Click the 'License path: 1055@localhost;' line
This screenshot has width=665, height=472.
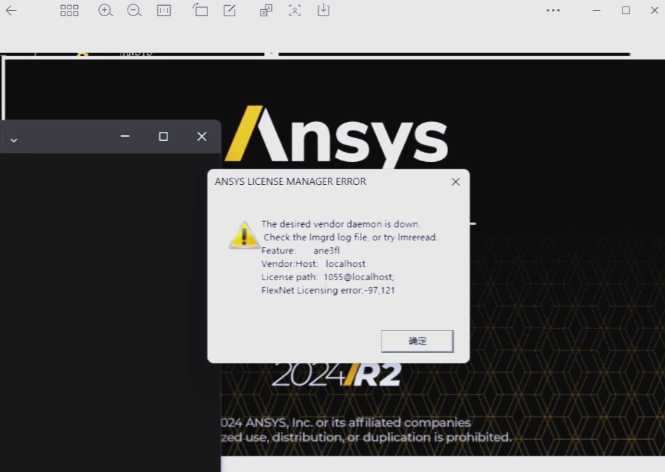coord(328,277)
